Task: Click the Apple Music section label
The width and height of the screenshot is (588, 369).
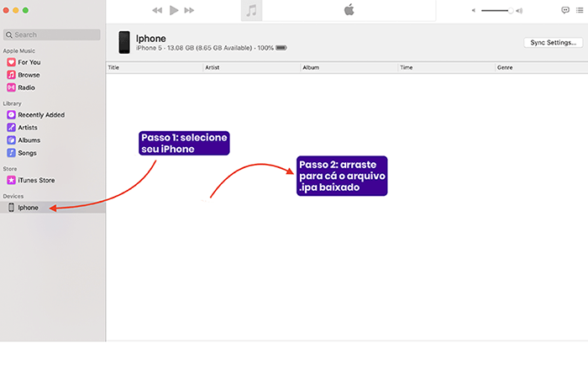Action: [x=18, y=50]
